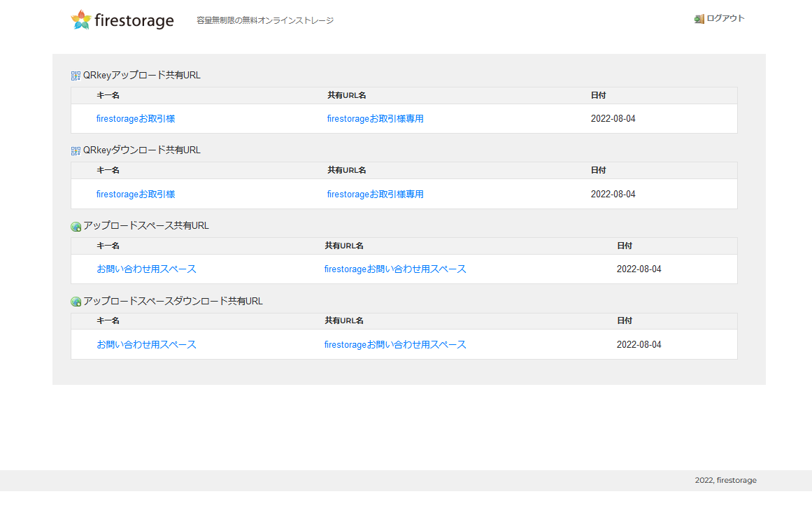Click globe icon beside アップロードスペースダウンロード共有URL

coord(76,302)
